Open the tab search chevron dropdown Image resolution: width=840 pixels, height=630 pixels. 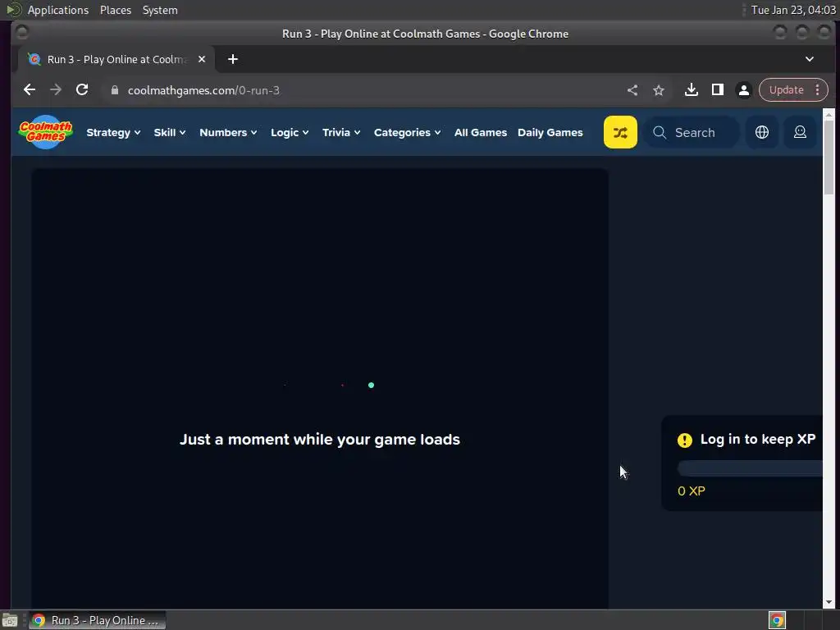(x=809, y=59)
